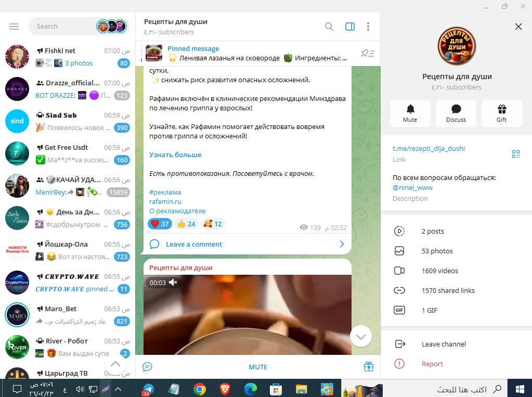The image size is (532, 397).
Task: Open the #реклама hashtag
Action: (165, 192)
